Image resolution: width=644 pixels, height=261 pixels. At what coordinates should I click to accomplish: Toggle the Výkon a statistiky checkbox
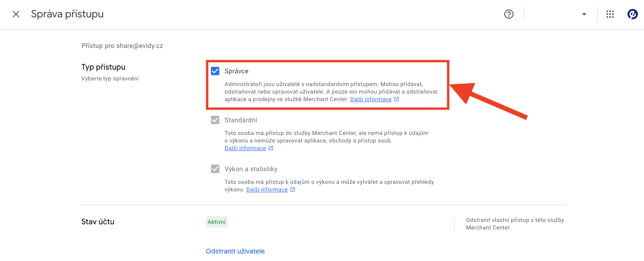pyautogui.click(x=215, y=169)
